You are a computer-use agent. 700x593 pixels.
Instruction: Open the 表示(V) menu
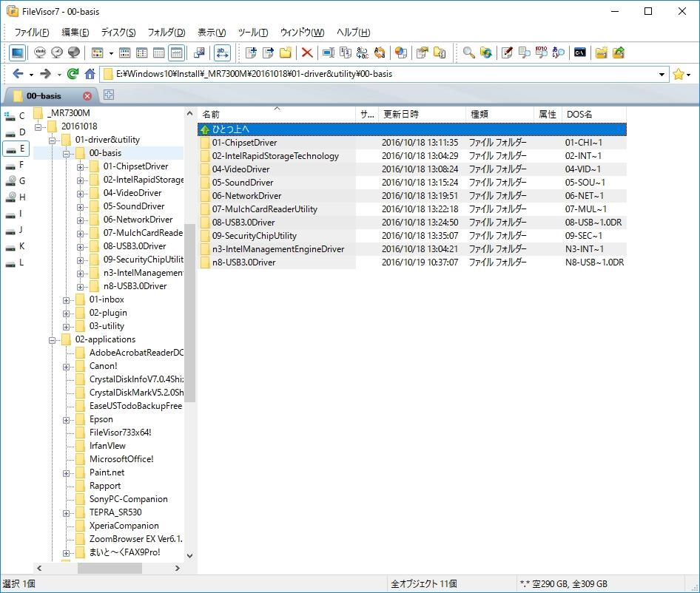click(212, 32)
